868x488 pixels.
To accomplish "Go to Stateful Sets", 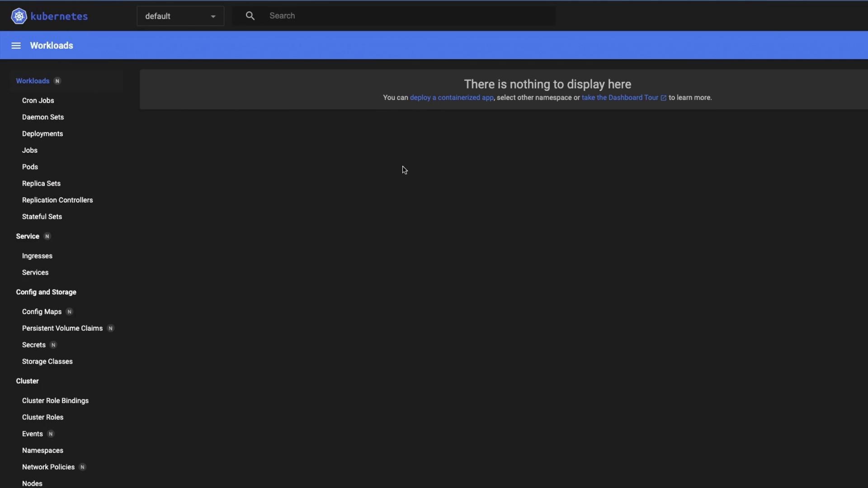I will [x=42, y=217].
